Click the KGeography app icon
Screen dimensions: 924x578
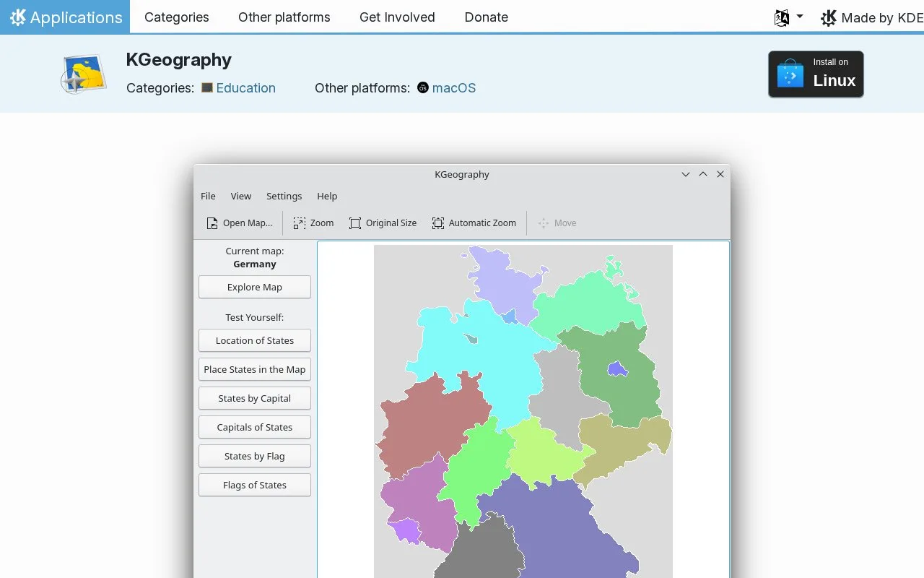[84, 74]
